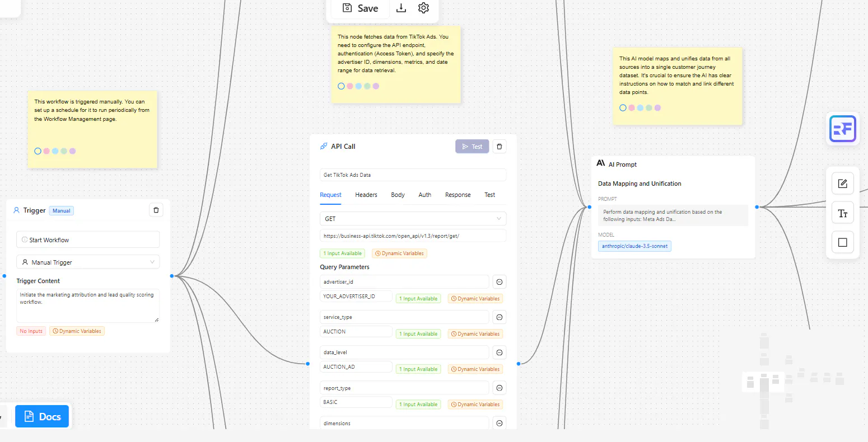This screenshot has height=442, width=868.
Task: Open the settings gear in top toolbar
Action: coord(423,8)
